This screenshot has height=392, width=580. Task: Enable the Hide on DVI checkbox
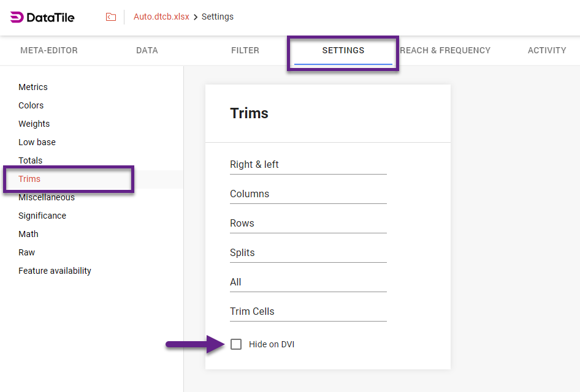click(x=236, y=344)
